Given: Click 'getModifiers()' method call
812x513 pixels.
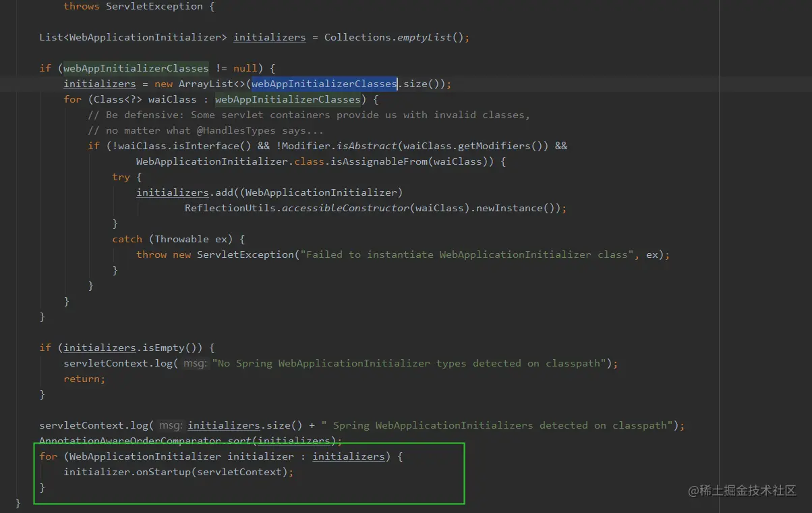Looking at the screenshot, I should click(x=500, y=146).
